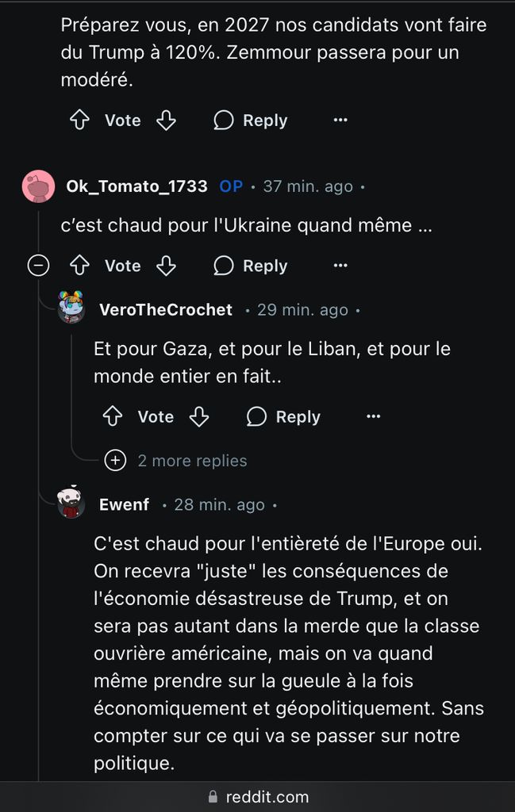This screenshot has height=812, width=515.
Task: Open Ok_Tomato_1733 user profile
Action: (x=136, y=186)
